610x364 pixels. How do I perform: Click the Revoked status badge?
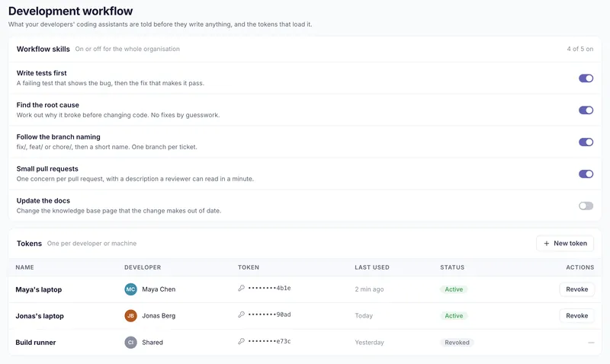457,342
